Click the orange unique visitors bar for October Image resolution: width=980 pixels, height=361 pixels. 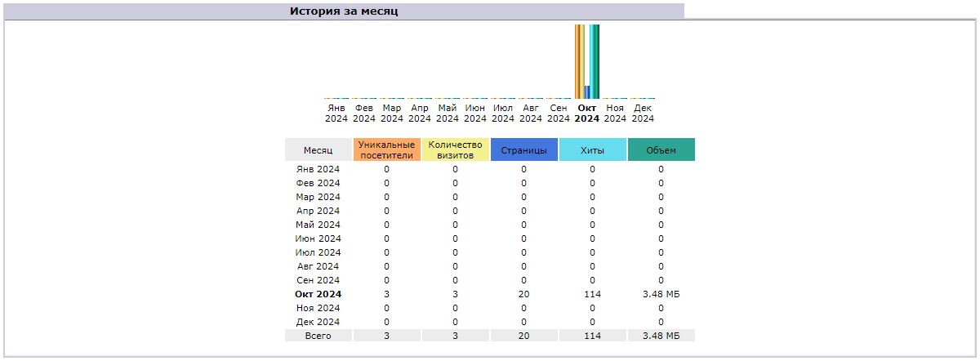pos(577,61)
